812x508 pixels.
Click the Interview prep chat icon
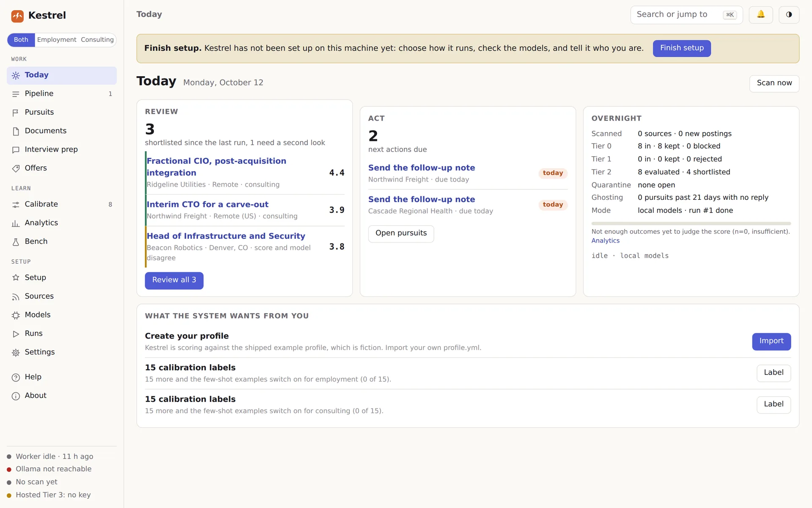(16, 150)
